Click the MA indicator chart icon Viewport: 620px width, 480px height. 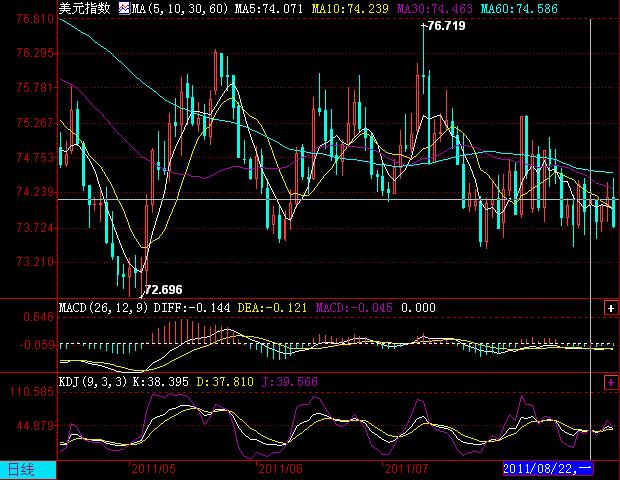pyautogui.click(x=124, y=8)
